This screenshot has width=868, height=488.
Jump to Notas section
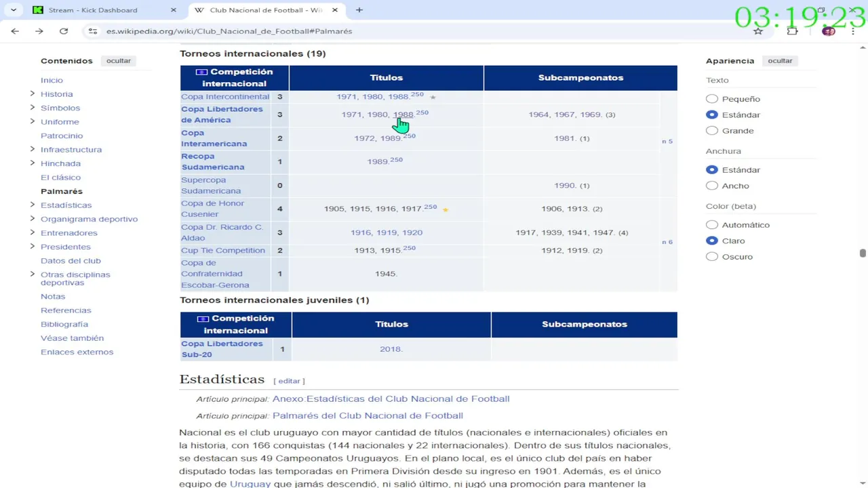tap(53, 297)
